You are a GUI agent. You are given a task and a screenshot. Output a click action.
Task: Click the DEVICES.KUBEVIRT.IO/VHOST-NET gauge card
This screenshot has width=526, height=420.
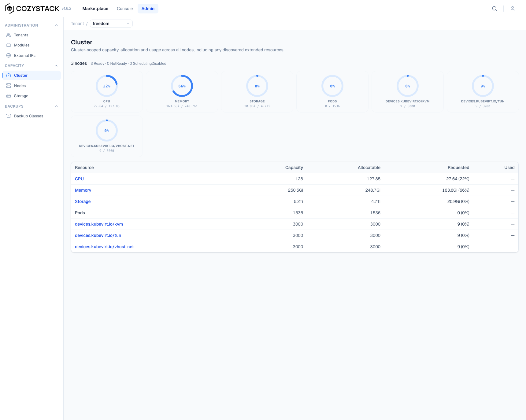(107, 136)
